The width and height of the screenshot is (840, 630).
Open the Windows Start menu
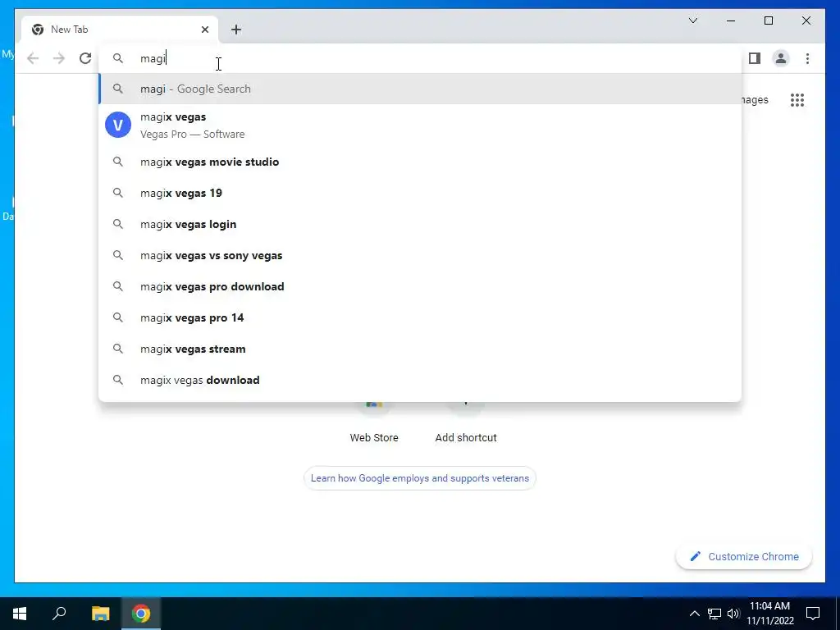[20, 614]
